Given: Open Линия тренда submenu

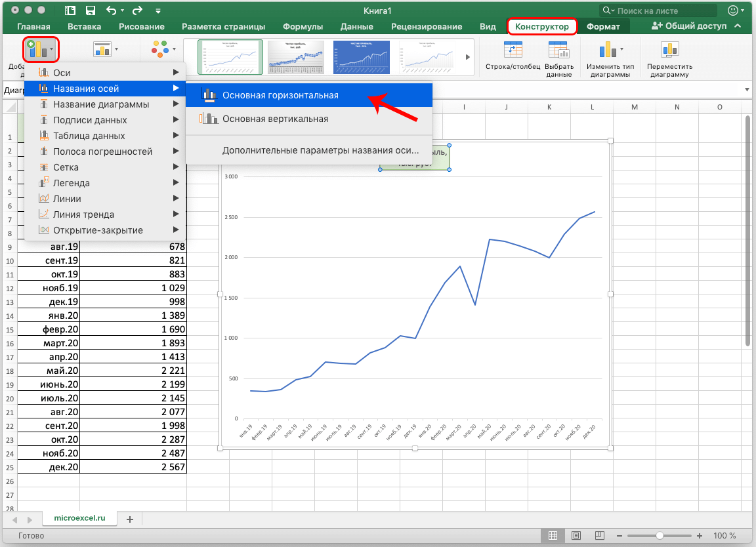Looking at the screenshot, I should click(105, 214).
